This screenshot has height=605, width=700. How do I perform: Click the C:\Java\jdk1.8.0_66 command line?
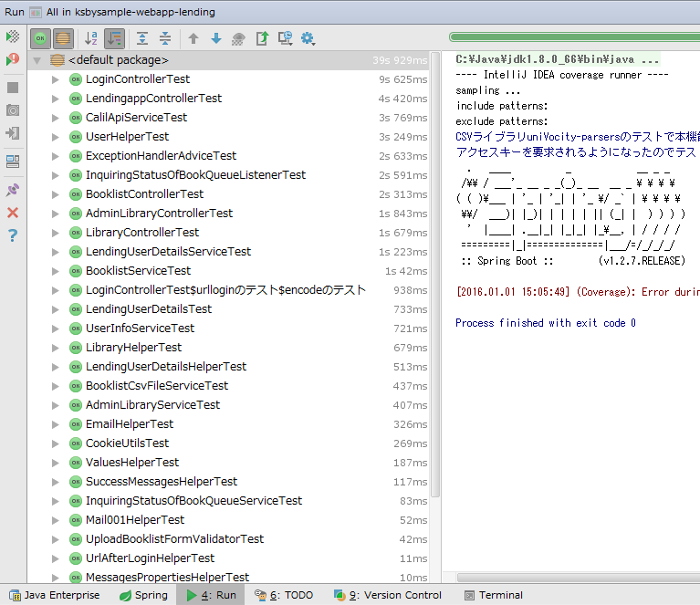pyautogui.click(x=557, y=59)
